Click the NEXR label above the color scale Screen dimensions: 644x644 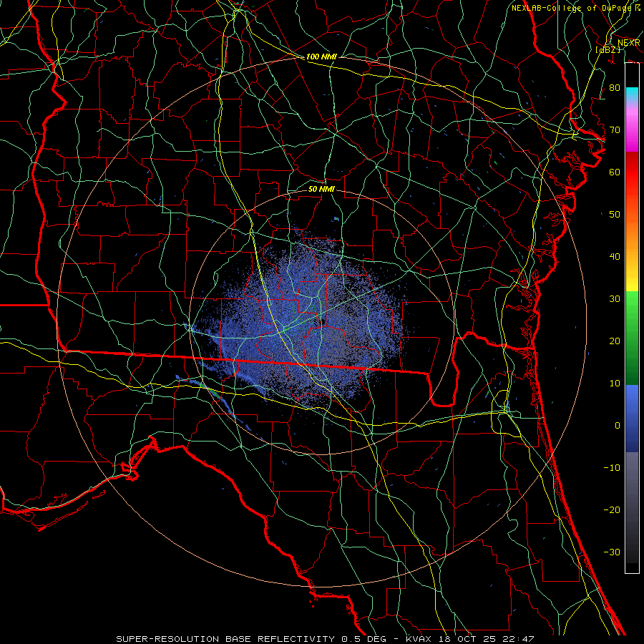point(628,43)
